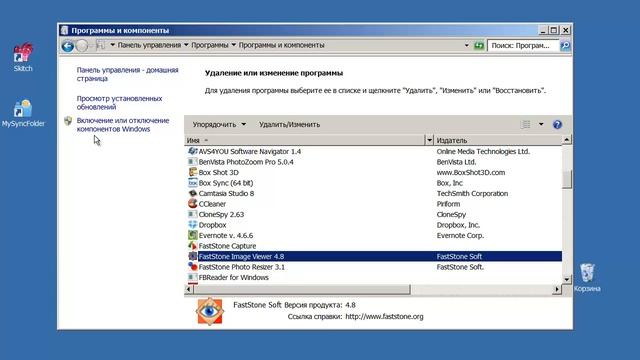Select the Box Sync icon
This screenshot has width=640, height=360.
pos(193,183)
